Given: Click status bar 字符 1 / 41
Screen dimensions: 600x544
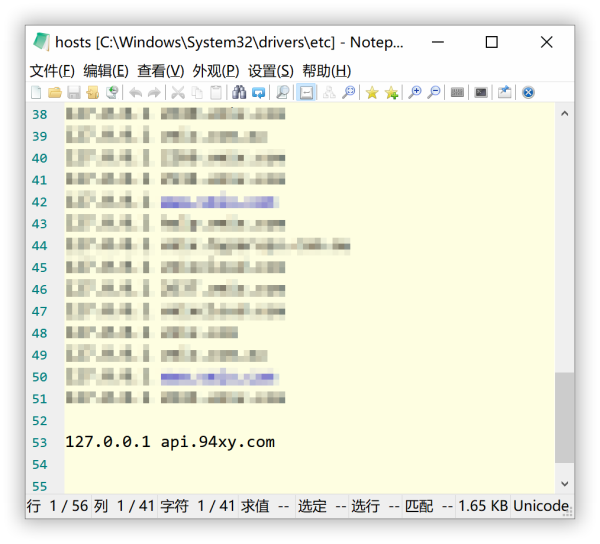Looking at the screenshot, I should click(197, 506).
